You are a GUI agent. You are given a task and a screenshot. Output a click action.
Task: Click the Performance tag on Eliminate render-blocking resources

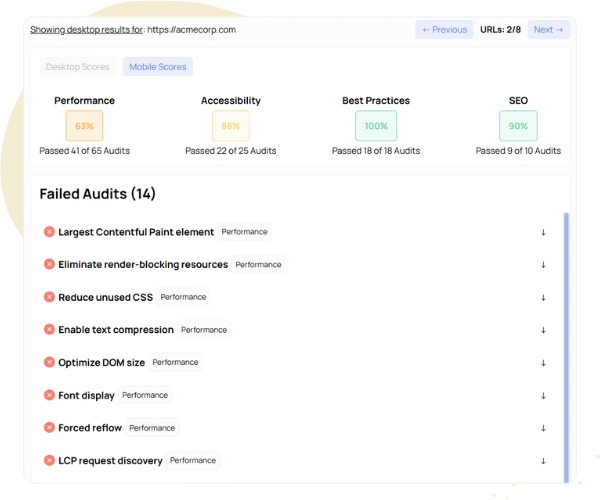258,264
